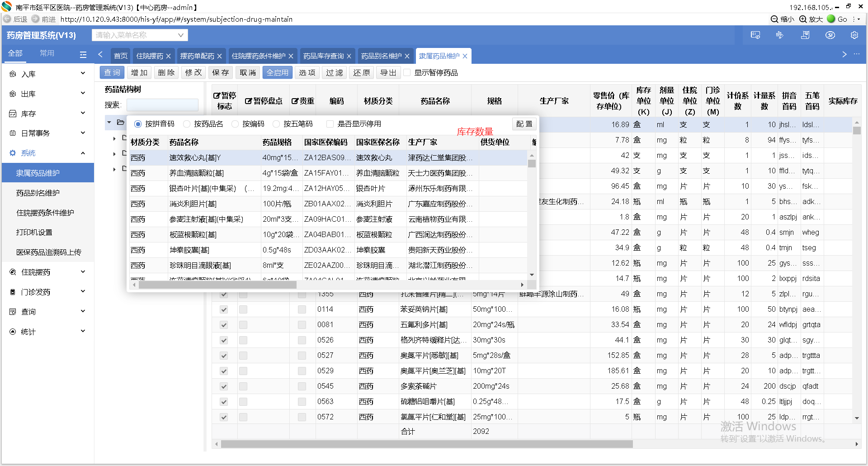
Task: Close the 摆药单配药 tab
Action: tap(219, 56)
